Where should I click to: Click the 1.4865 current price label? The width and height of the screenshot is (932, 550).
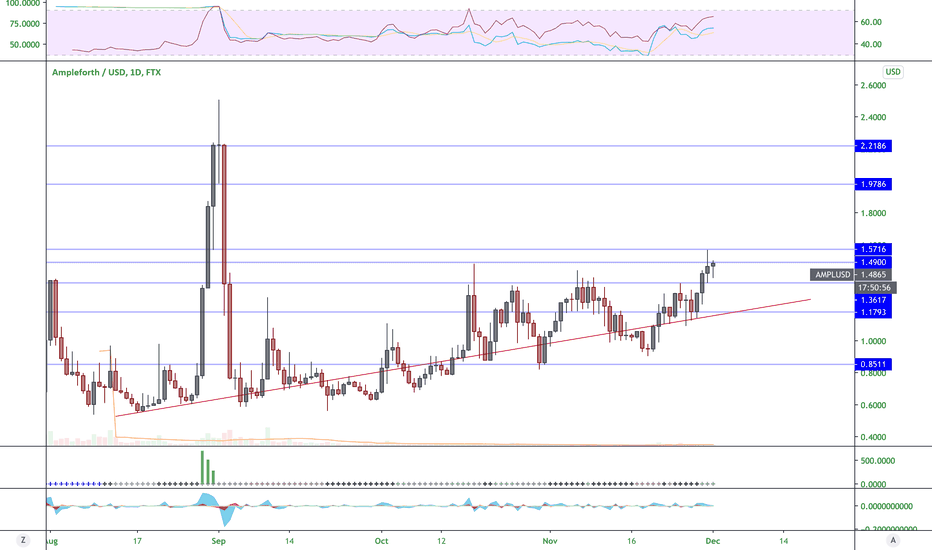873,275
